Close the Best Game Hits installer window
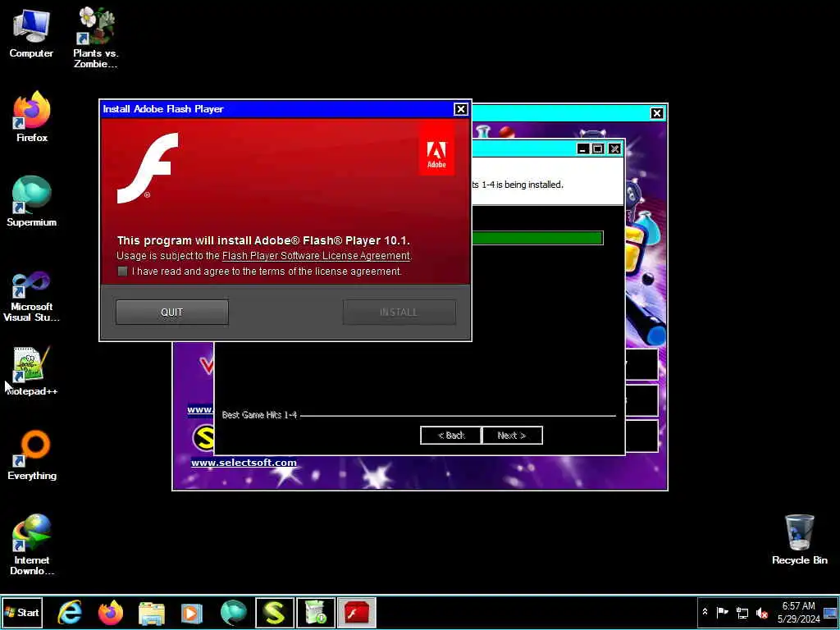Viewport: 840px width, 630px height. pyautogui.click(x=614, y=149)
